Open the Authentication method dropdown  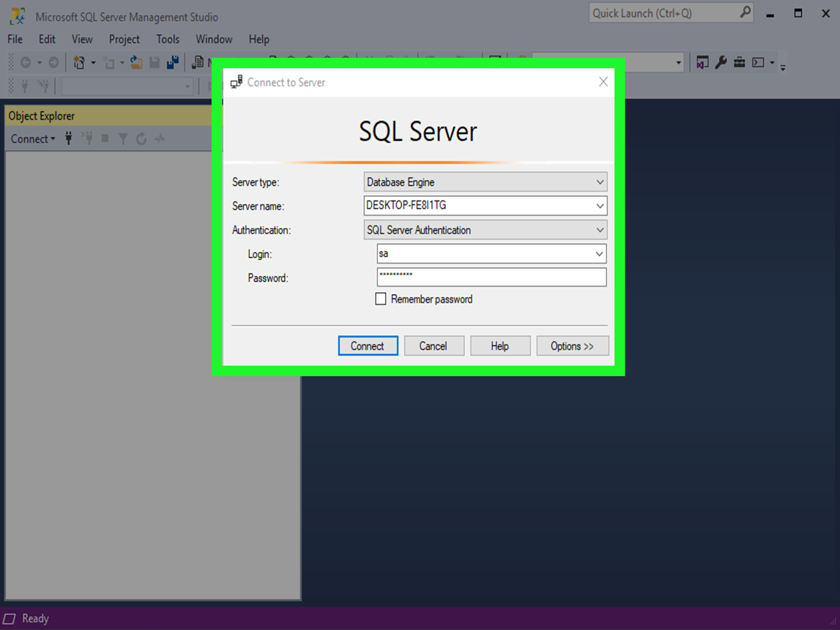pos(600,230)
